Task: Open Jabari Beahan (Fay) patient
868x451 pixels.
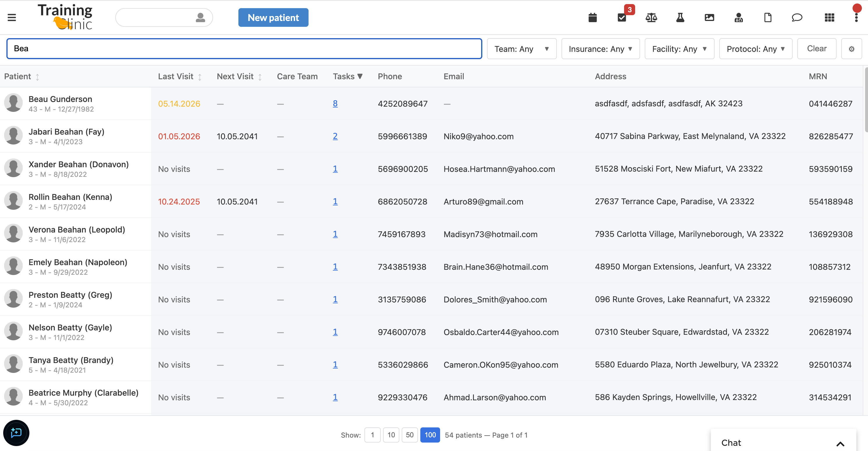Action: (x=66, y=132)
